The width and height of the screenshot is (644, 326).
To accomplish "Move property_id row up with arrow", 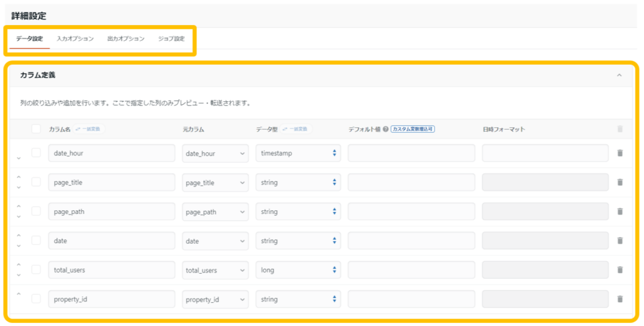I will 19,294.
